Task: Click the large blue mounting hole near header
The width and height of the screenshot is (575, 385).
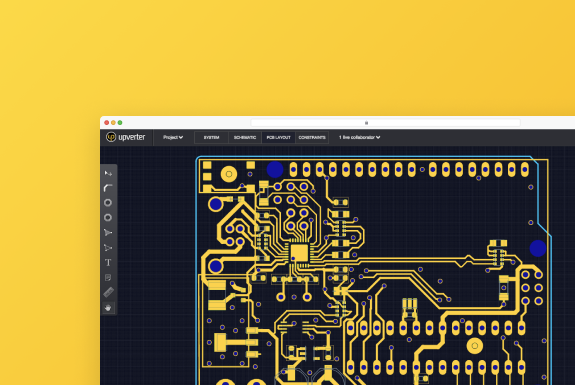Action: tap(275, 170)
